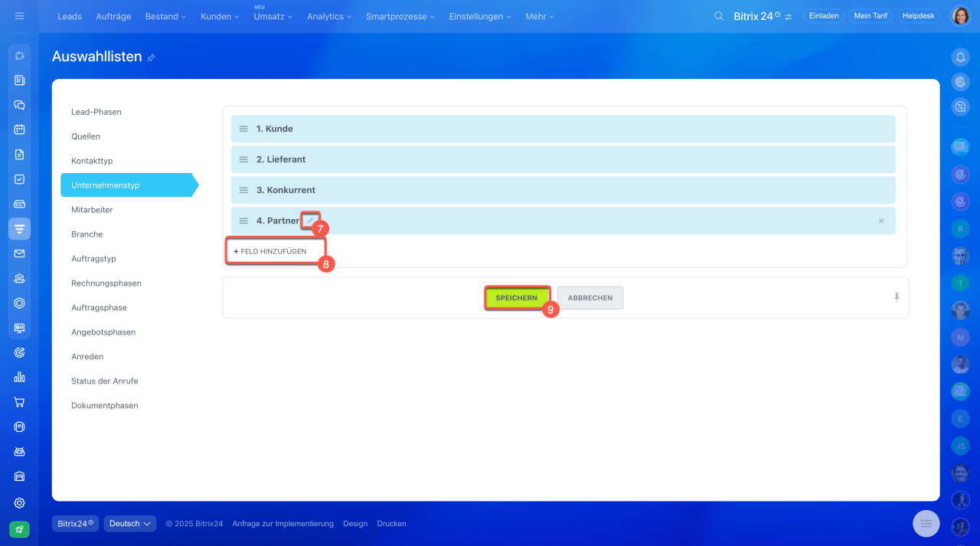Expand the Analytics menu
The width and height of the screenshot is (980, 546).
click(329, 16)
